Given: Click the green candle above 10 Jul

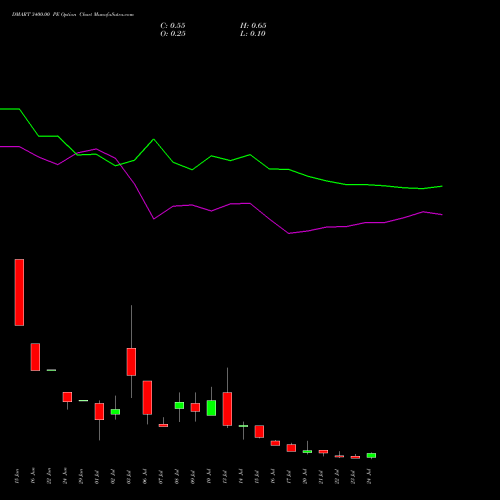Looking at the screenshot, I should 211,408.
